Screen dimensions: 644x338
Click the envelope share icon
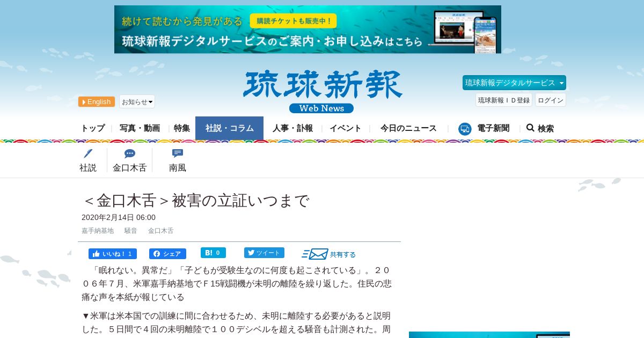pos(315,254)
